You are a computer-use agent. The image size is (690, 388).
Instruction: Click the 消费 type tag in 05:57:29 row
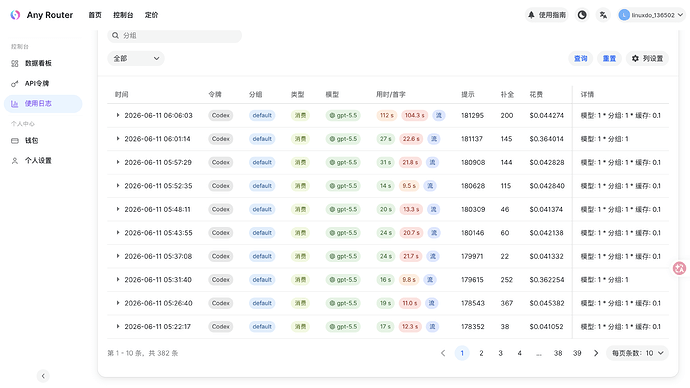tap(301, 162)
